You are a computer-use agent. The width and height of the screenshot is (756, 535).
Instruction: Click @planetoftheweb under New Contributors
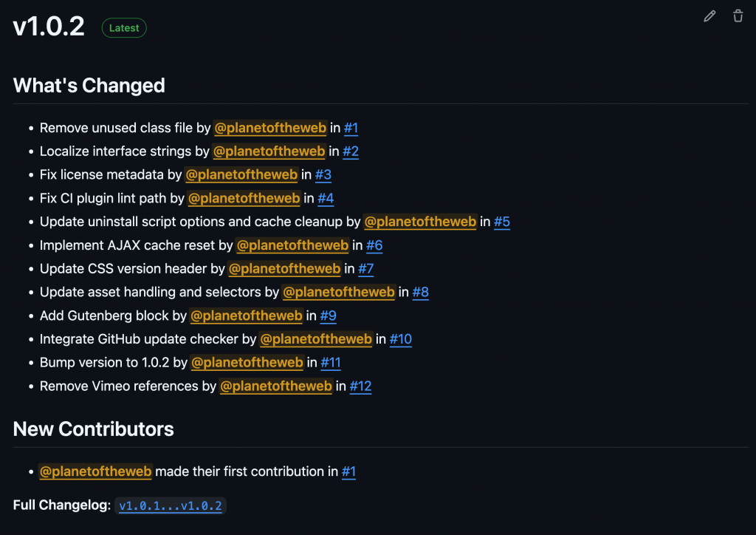click(x=95, y=471)
